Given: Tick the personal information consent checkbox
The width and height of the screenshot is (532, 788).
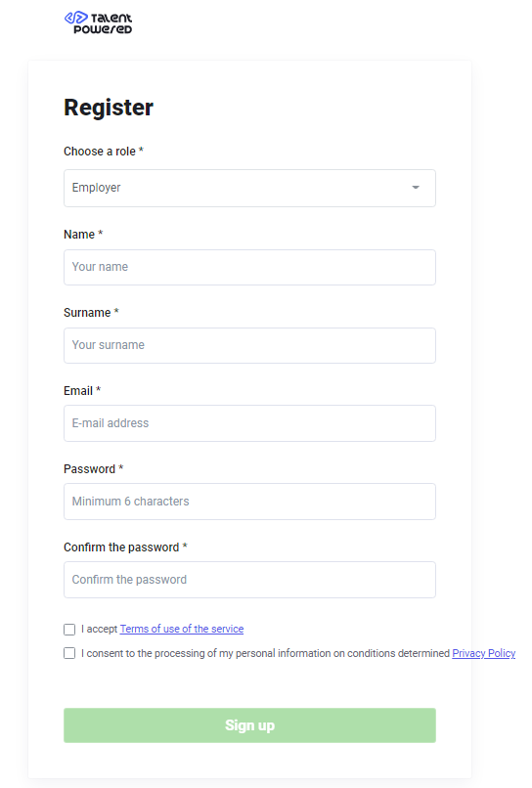Looking at the screenshot, I should click(x=69, y=653).
